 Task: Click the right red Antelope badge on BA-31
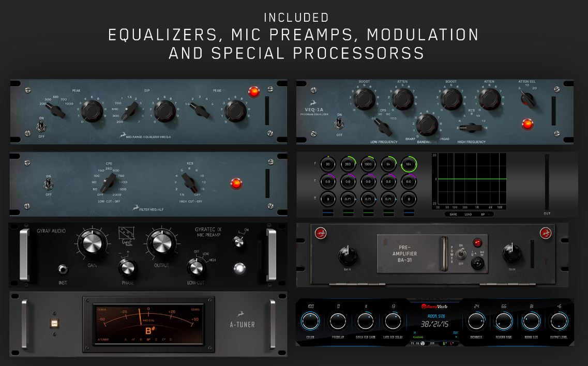pyautogui.click(x=545, y=233)
